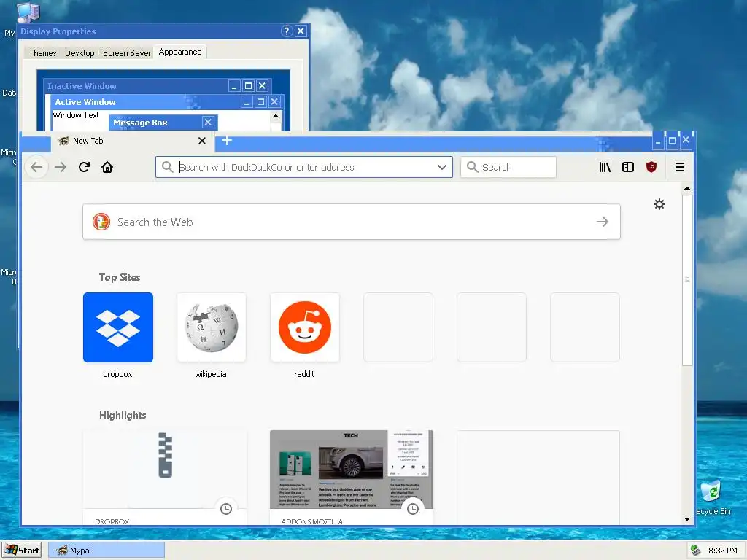The image size is (747, 560).
Task: Click Active Window title in preview
Action: pos(85,102)
